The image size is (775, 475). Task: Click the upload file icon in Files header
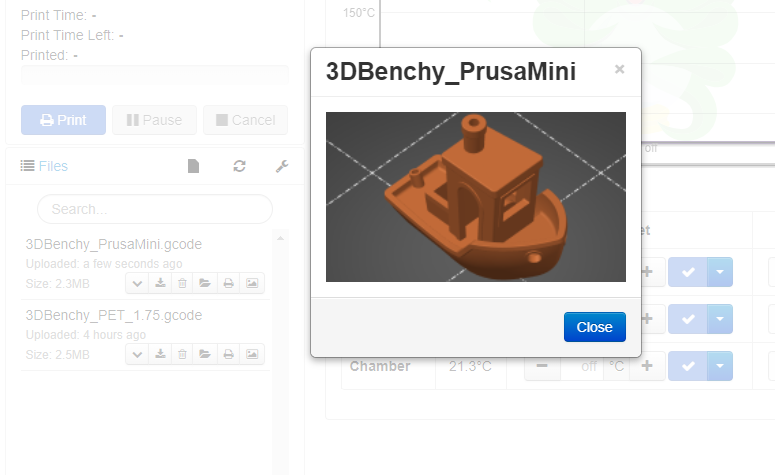(x=193, y=166)
